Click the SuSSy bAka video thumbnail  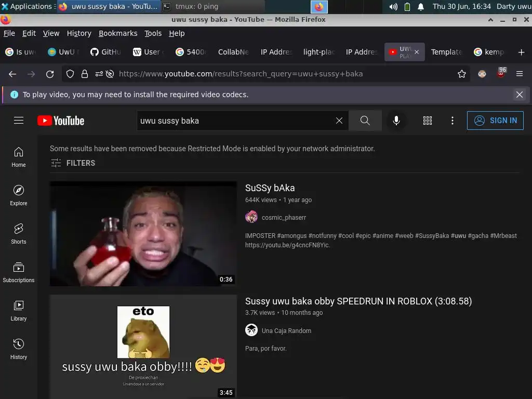point(143,233)
